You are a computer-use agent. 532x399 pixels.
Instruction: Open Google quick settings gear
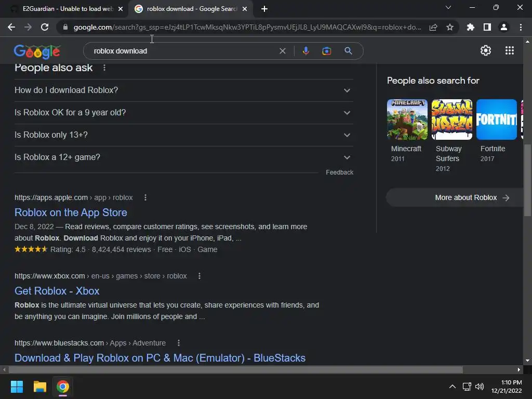[x=486, y=50]
